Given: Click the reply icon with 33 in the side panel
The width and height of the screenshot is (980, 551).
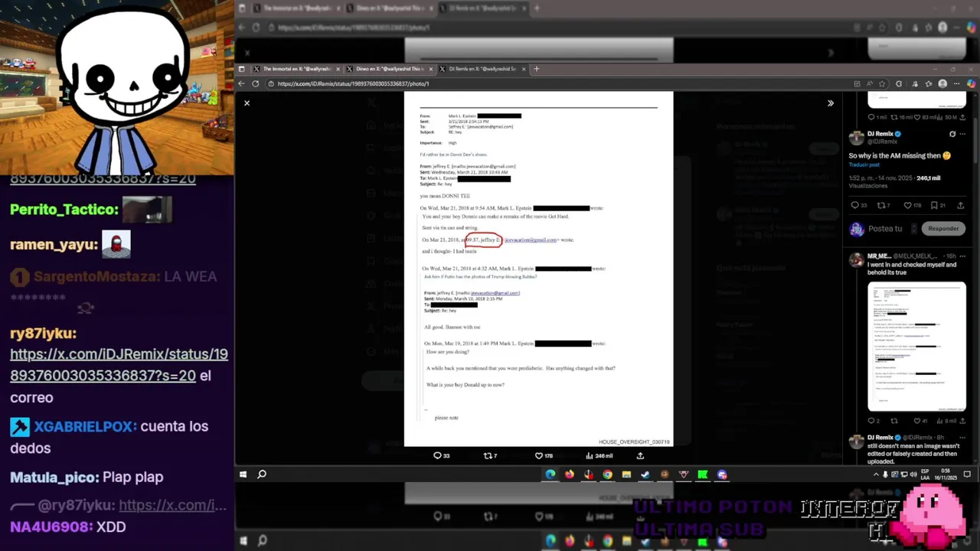Looking at the screenshot, I should (x=855, y=205).
